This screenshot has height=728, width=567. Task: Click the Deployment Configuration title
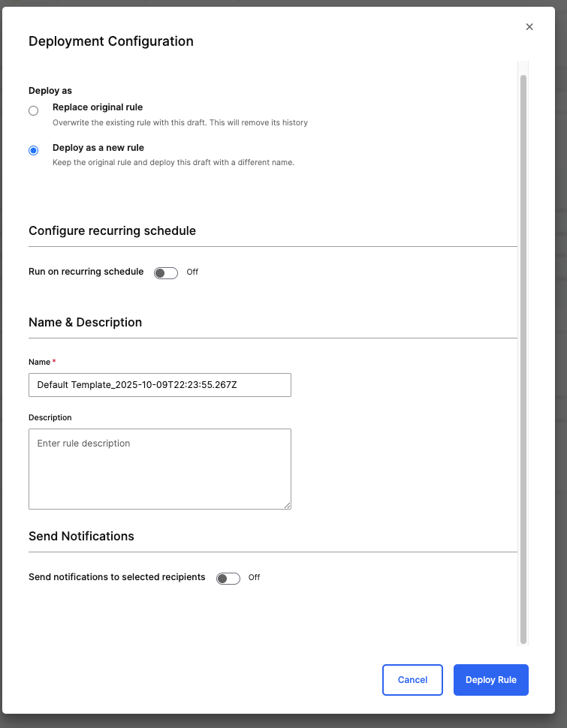(110, 41)
